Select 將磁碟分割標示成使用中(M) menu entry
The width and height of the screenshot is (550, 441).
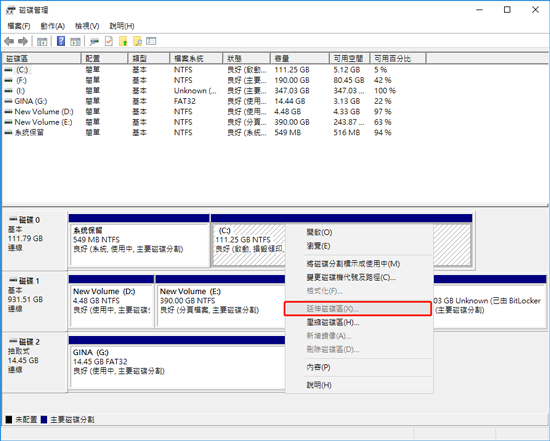point(359,263)
